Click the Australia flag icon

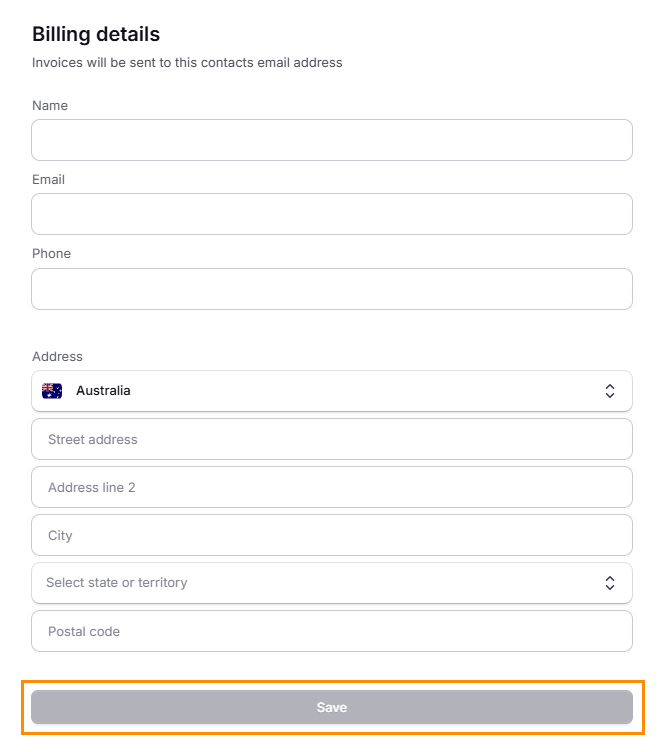click(52, 391)
